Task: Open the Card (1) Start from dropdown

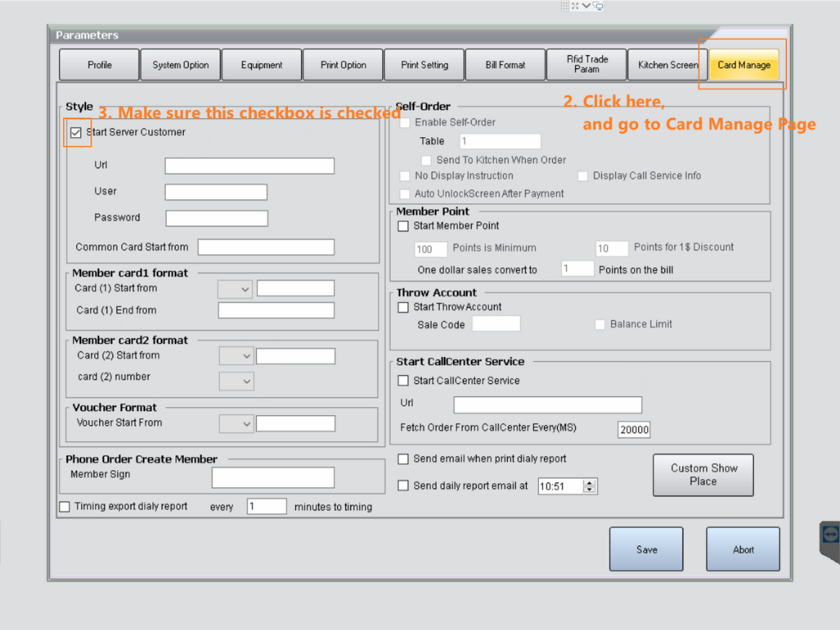Action: click(x=235, y=289)
